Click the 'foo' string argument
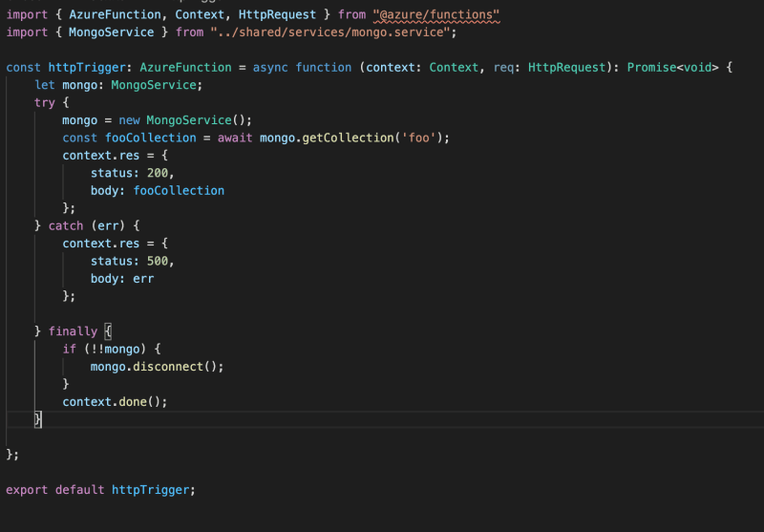 [418, 138]
